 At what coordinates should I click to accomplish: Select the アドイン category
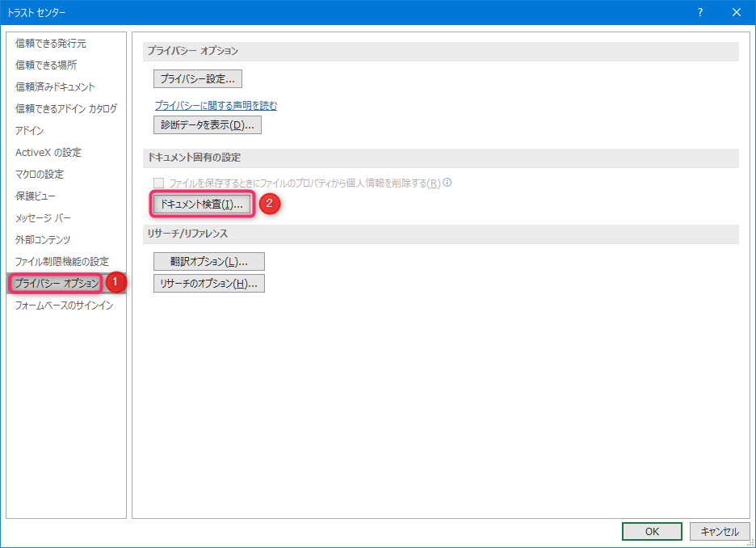[29, 131]
